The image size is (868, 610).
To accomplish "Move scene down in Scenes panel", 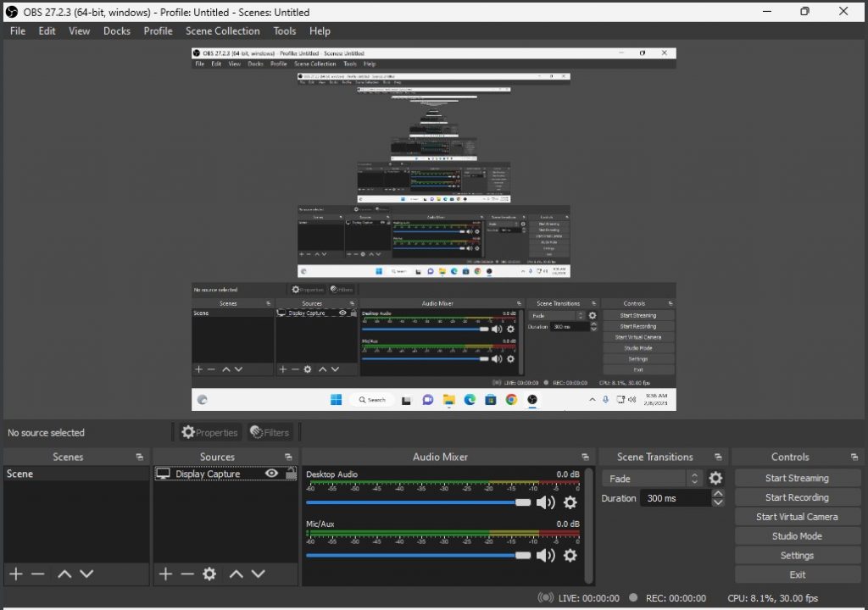I will (x=86, y=574).
